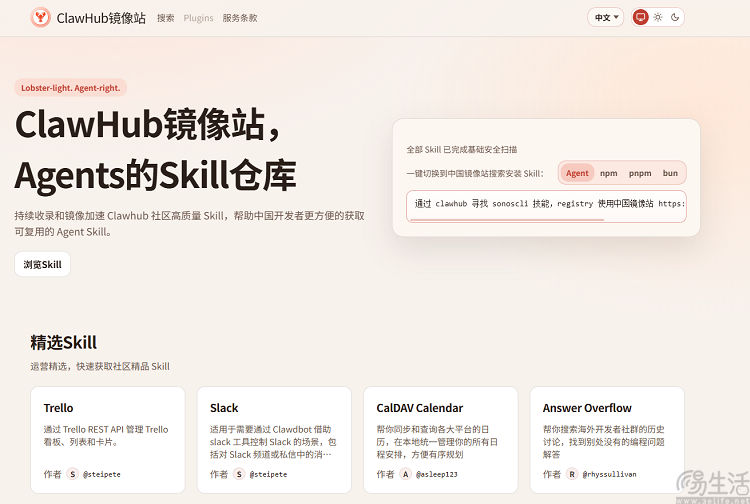Click the R avatar for @rhyssullivan

[x=572, y=474]
